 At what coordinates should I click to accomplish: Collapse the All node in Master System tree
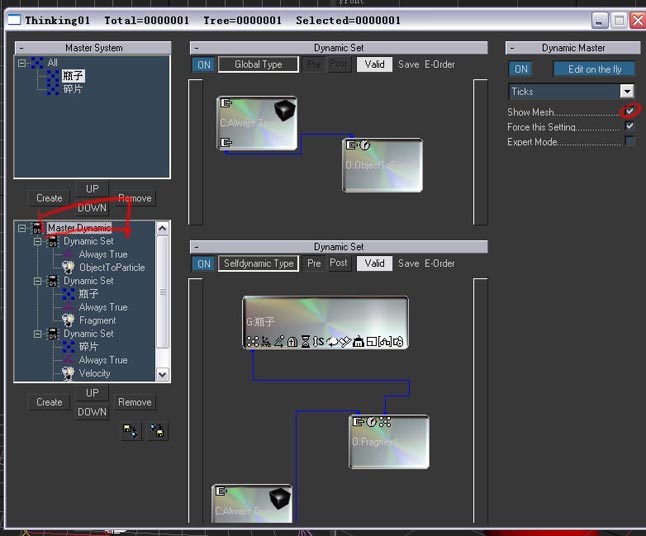point(21,63)
